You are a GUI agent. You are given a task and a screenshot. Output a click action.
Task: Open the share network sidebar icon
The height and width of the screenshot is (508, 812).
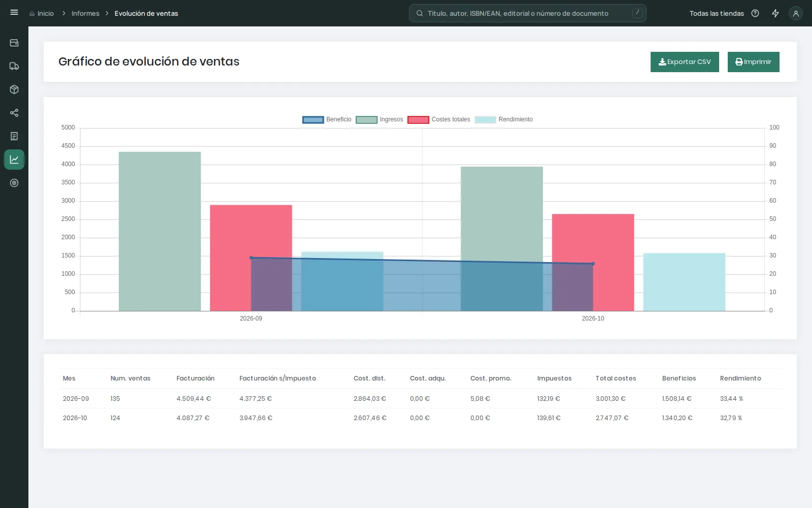click(14, 113)
